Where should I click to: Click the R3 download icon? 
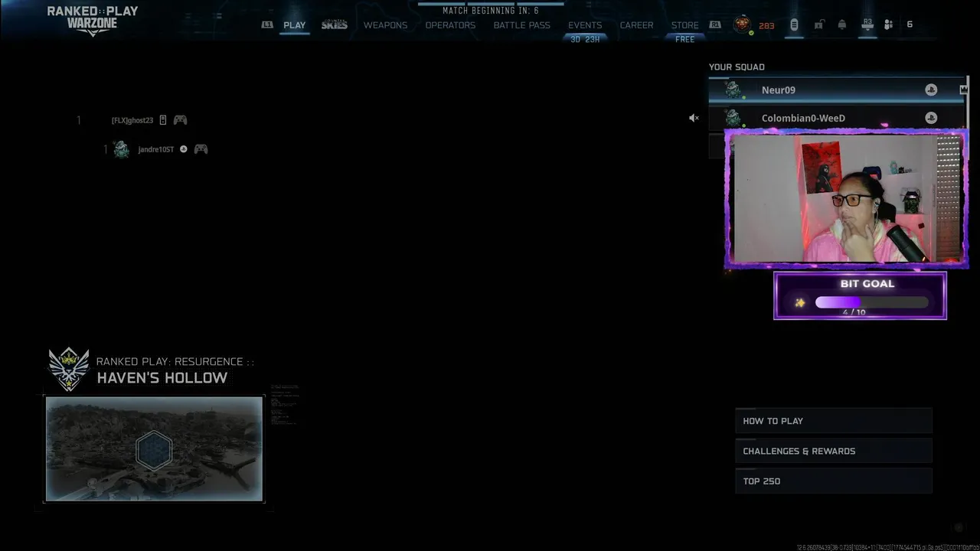(867, 24)
